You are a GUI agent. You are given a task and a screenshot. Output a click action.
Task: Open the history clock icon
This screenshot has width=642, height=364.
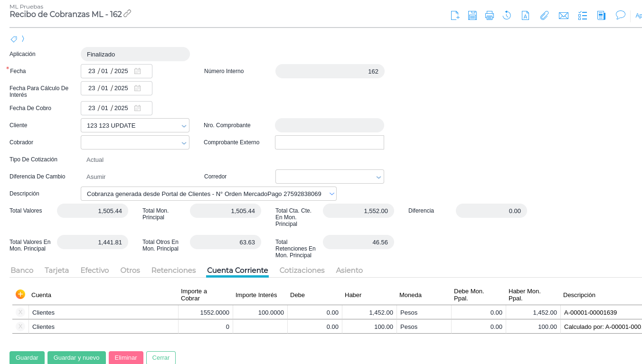(x=507, y=15)
